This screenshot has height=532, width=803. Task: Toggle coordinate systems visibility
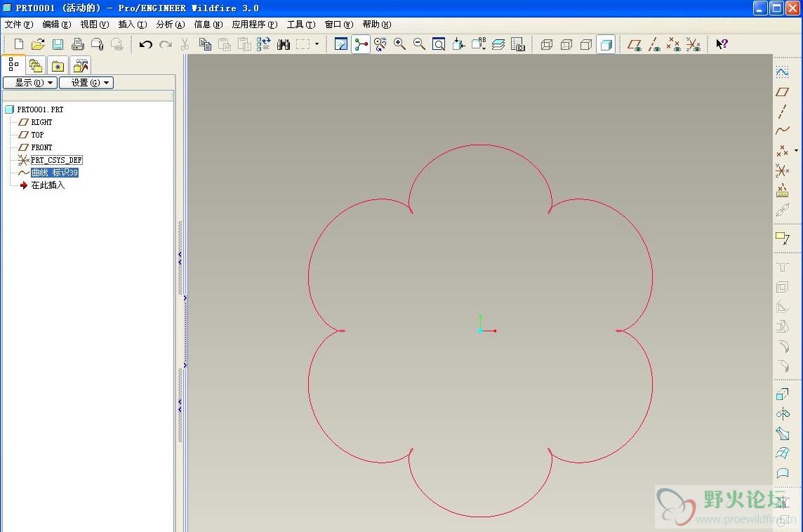pyautogui.click(x=693, y=44)
